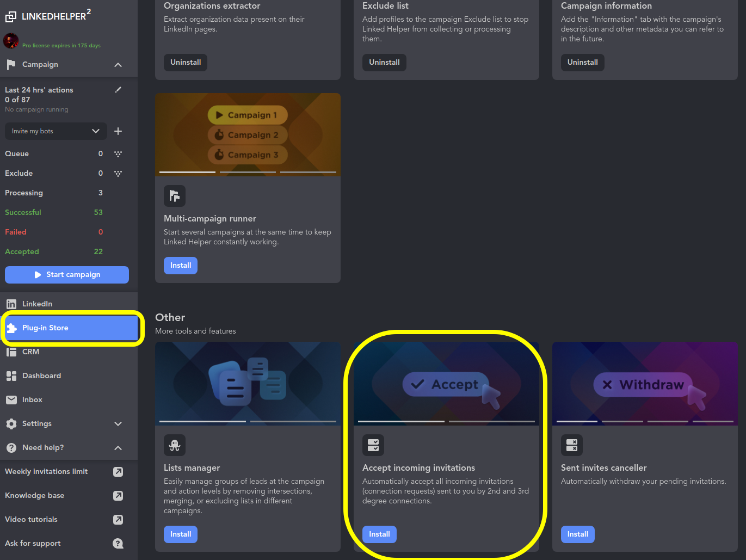Viewport: 746px width, 560px height.
Task: Click Lists manager preview image
Action: pyautogui.click(x=248, y=383)
